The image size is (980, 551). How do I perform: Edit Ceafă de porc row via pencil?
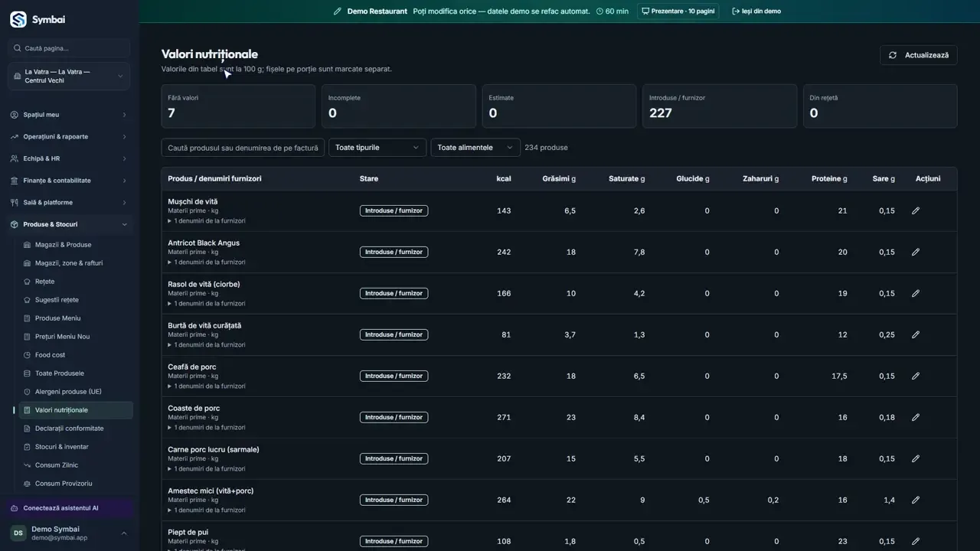click(915, 376)
